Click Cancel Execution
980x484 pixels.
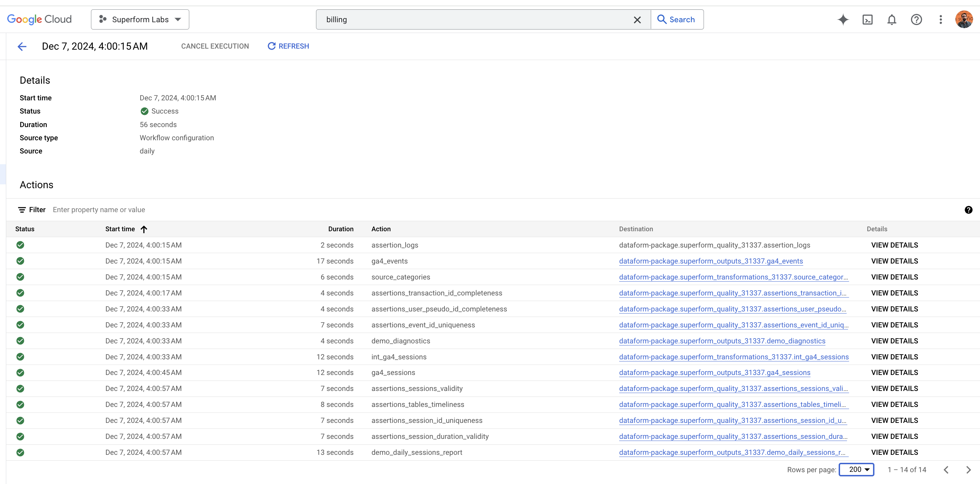(215, 46)
